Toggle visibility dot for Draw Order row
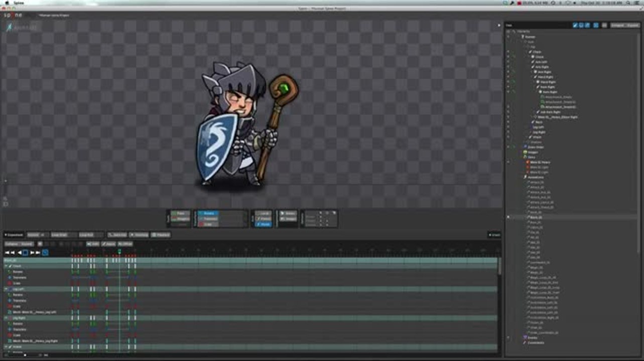Viewport: 644px width, 361px height. coord(508,147)
